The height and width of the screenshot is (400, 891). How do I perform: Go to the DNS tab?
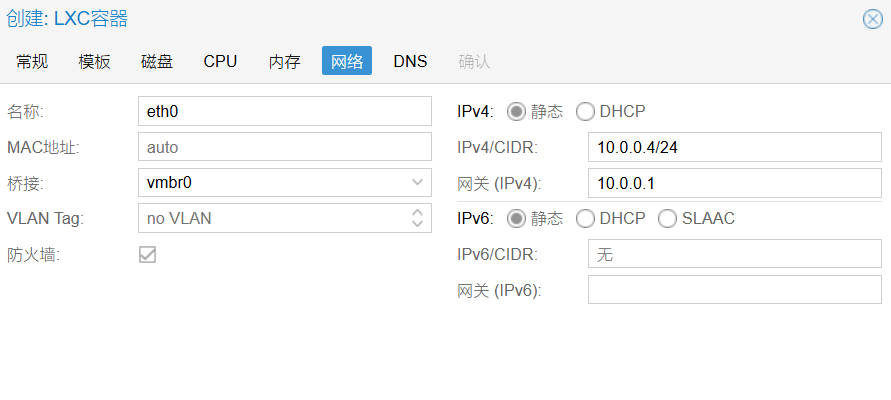[x=410, y=61]
